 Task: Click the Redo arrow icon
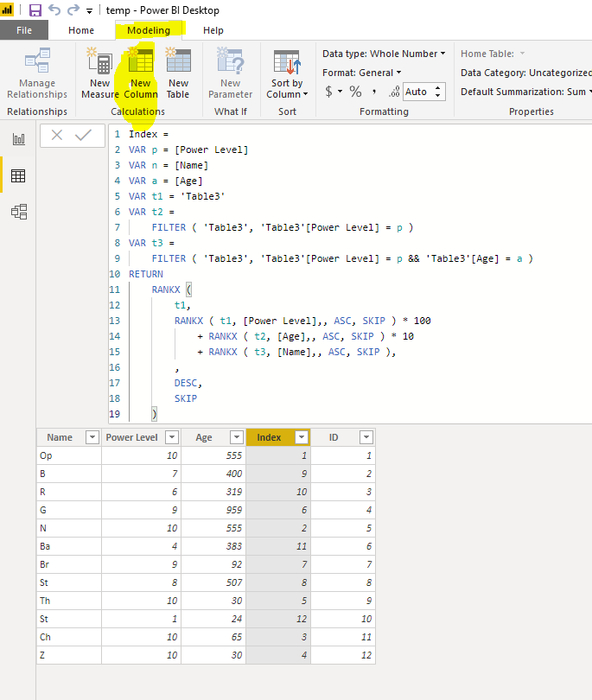(73, 10)
